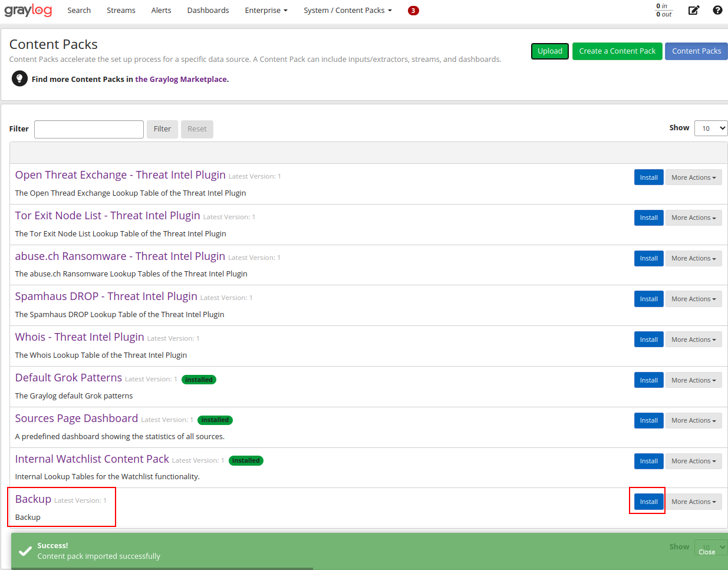
Task: Open the help question mark icon
Action: pyautogui.click(x=717, y=10)
